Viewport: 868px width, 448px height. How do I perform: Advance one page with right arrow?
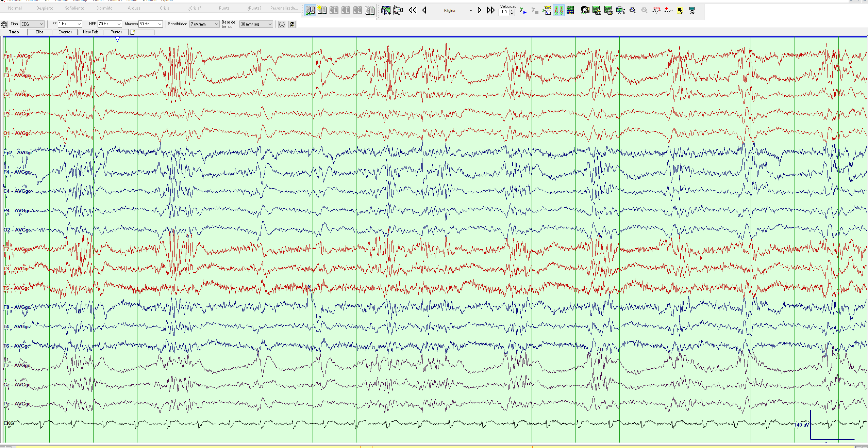(480, 10)
